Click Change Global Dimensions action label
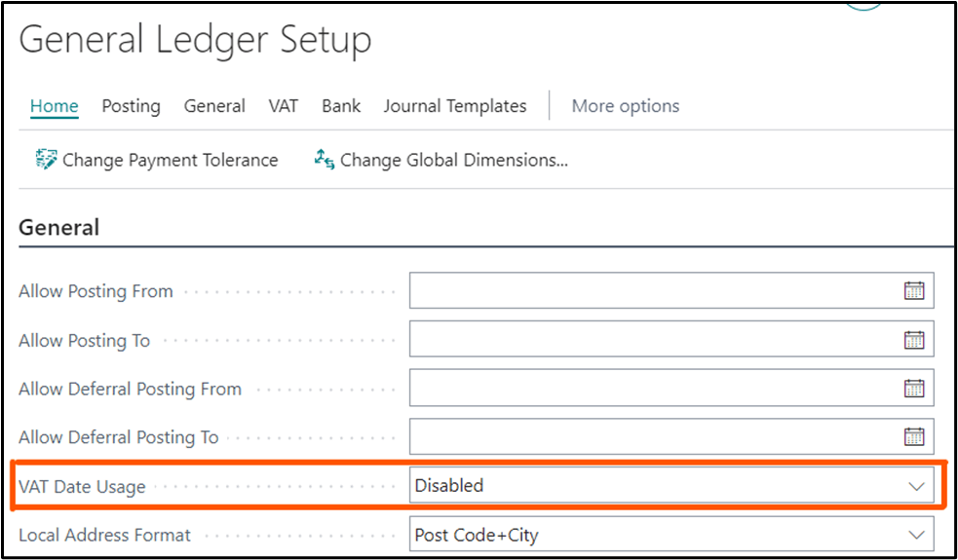The image size is (958, 560). (x=454, y=160)
